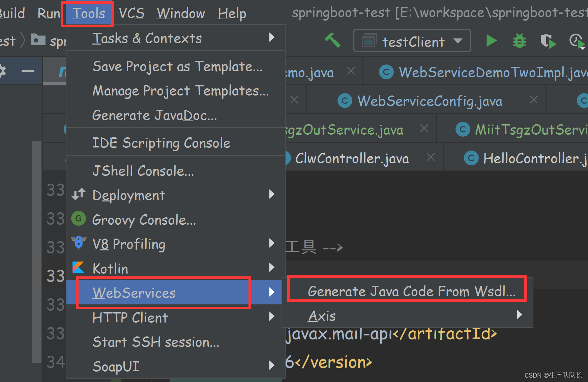The height and width of the screenshot is (382, 588).
Task: Close the ClwController.java tab
Action: click(x=431, y=157)
